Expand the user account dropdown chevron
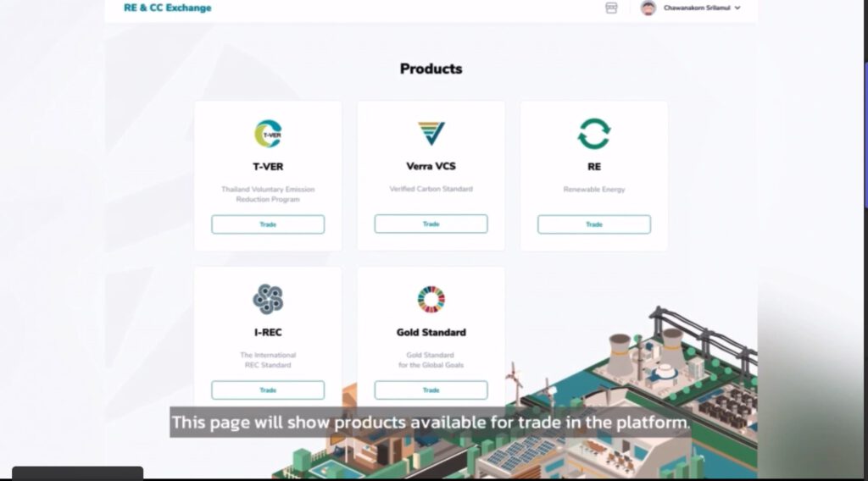This screenshot has height=481, width=868. (737, 8)
